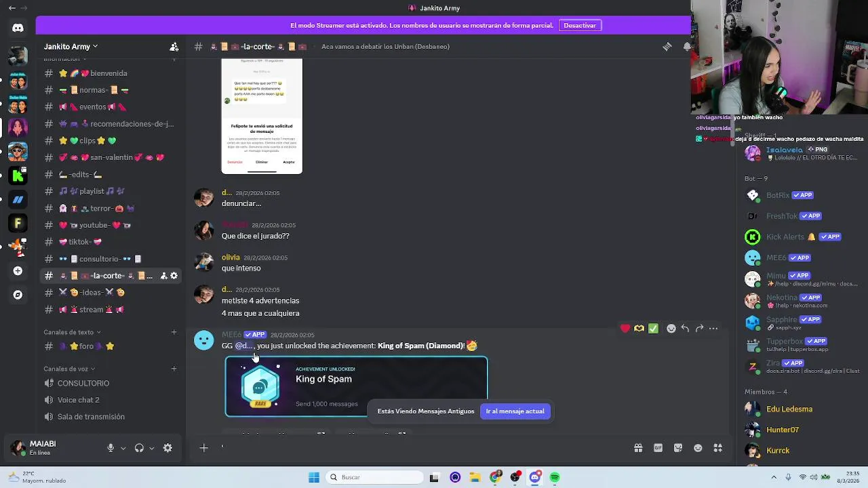
Task: Open add reaction emoji picker on message
Action: (671, 329)
